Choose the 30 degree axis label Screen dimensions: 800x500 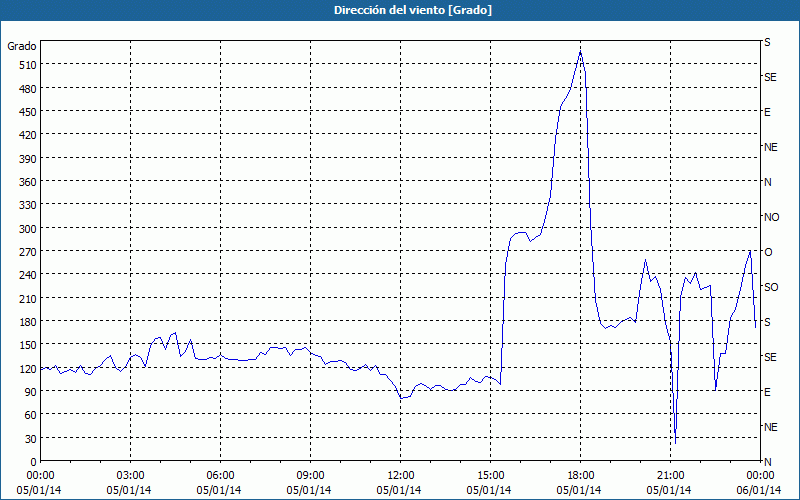pos(31,438)
